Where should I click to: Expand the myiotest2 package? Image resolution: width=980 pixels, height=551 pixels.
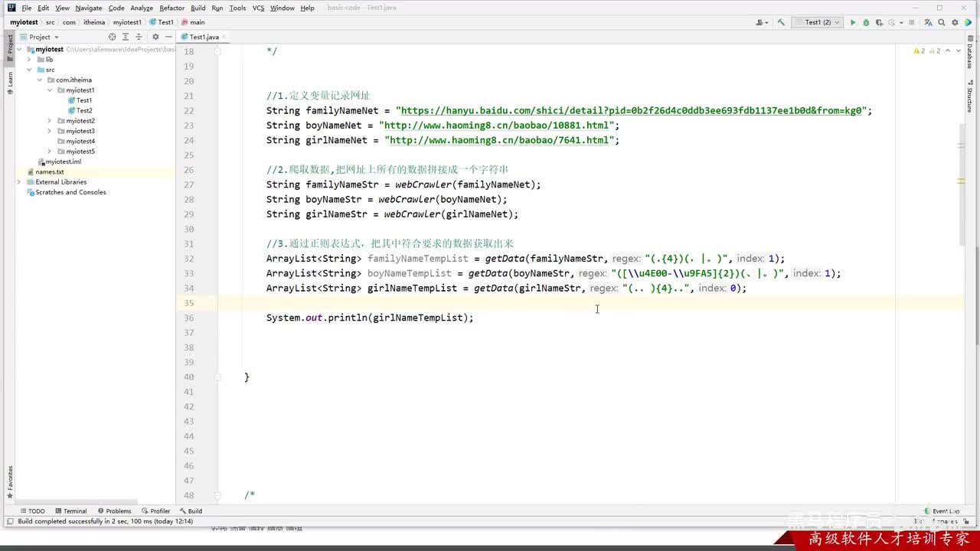click(x=50, y=121)
